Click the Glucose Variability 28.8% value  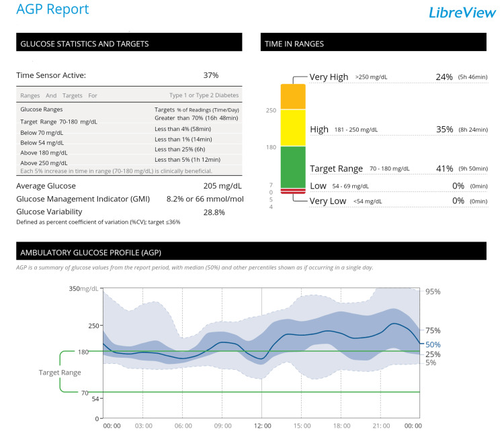coord(214,212)
